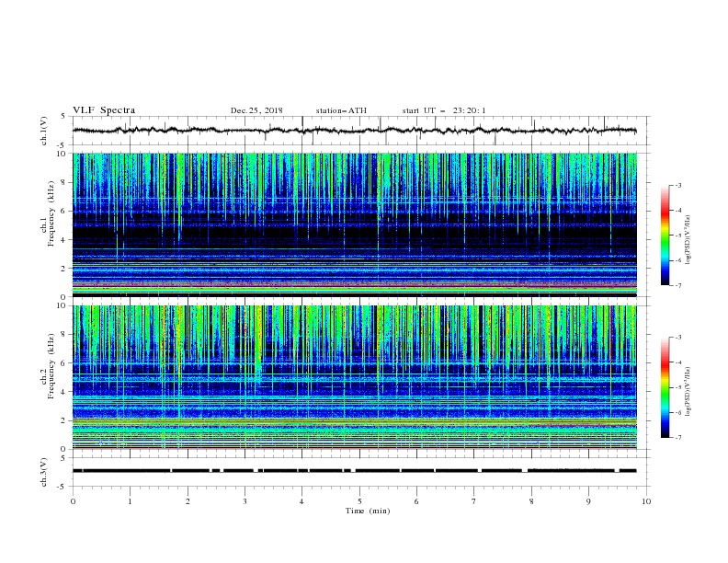Click the "ch.3(V)" axis label

coord(44,472)
